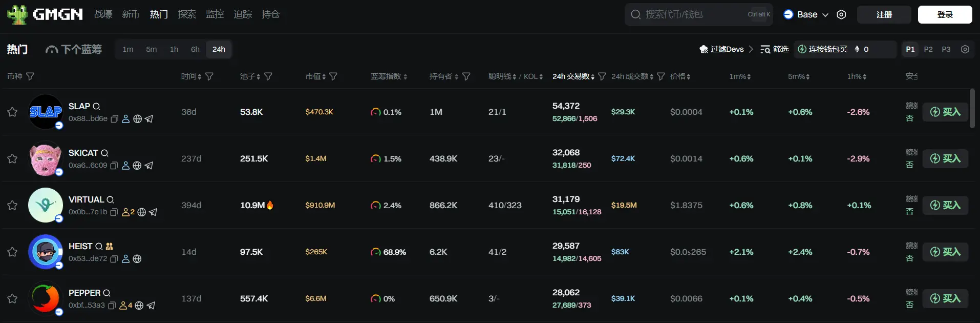Favorite the HEIST token star

[12, 252]
